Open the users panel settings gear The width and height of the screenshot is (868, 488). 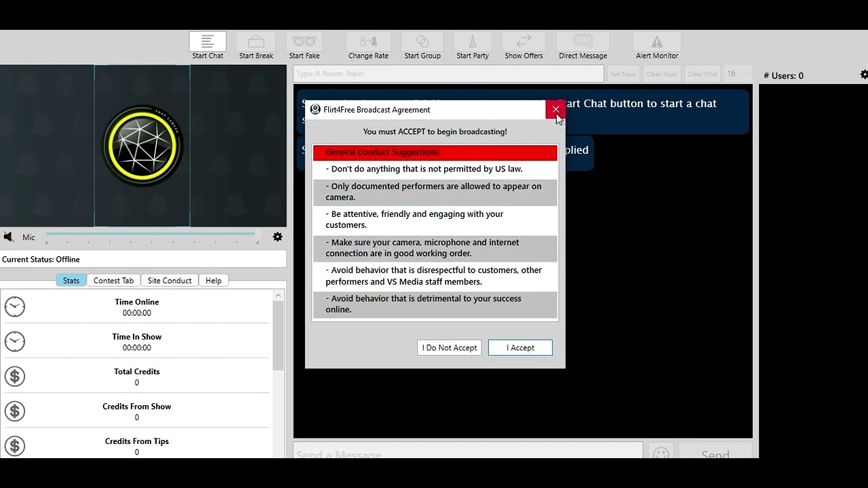864,75
